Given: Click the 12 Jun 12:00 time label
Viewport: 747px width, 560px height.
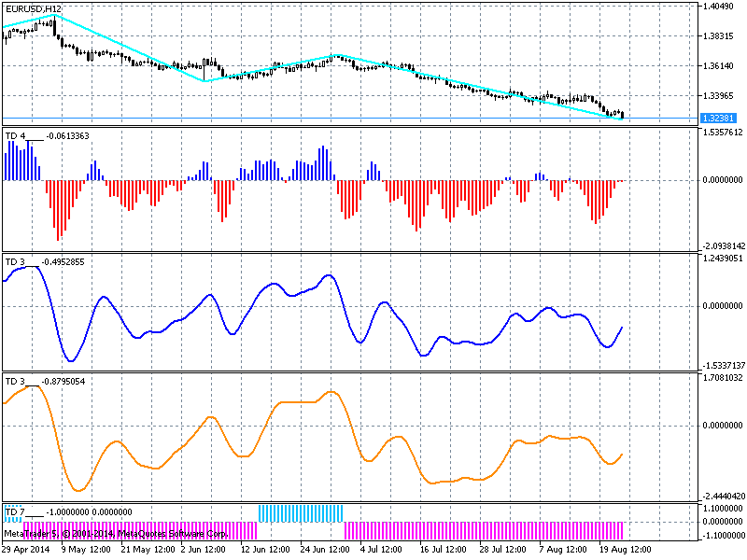Looking at the screenshot, I should (x=265, y=550).
